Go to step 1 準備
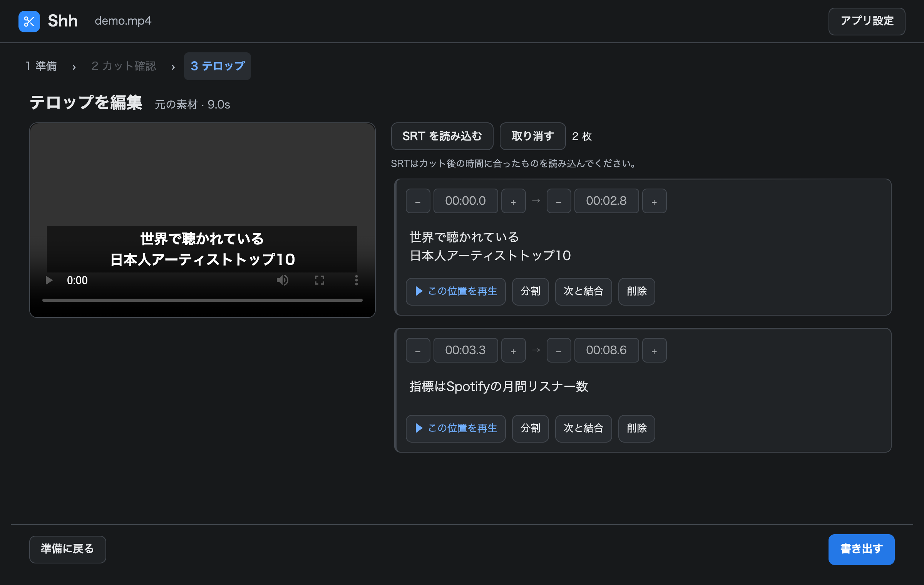This screenshot has width=924, height=585. (x=41, y=66)
